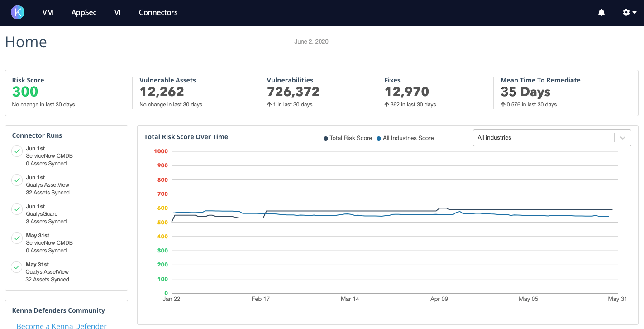Open the notifications bell
The image size is (644, 329).
coord(601,13)
